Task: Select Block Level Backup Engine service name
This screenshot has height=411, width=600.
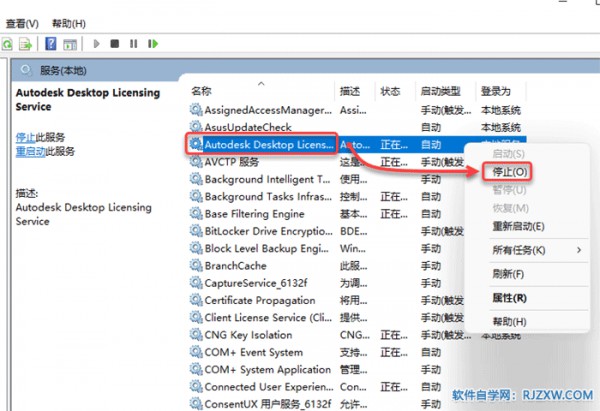Action: pos(267,248)
